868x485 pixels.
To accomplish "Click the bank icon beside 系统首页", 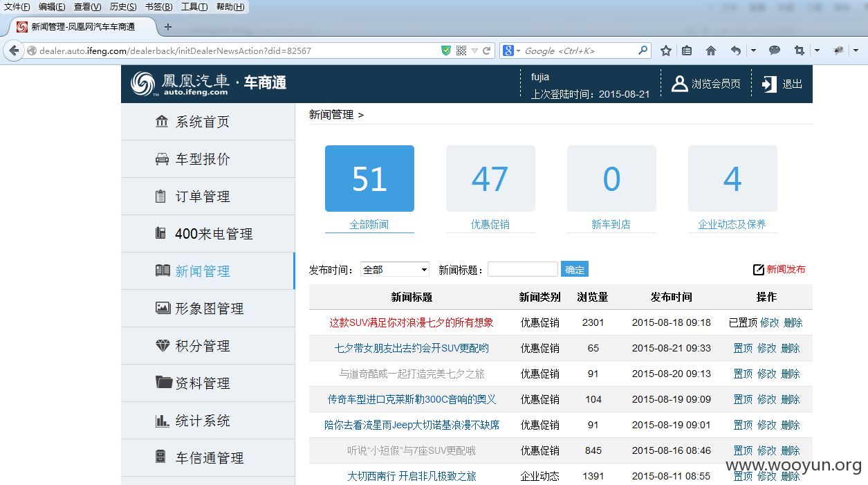I will (x=162, y=122).
